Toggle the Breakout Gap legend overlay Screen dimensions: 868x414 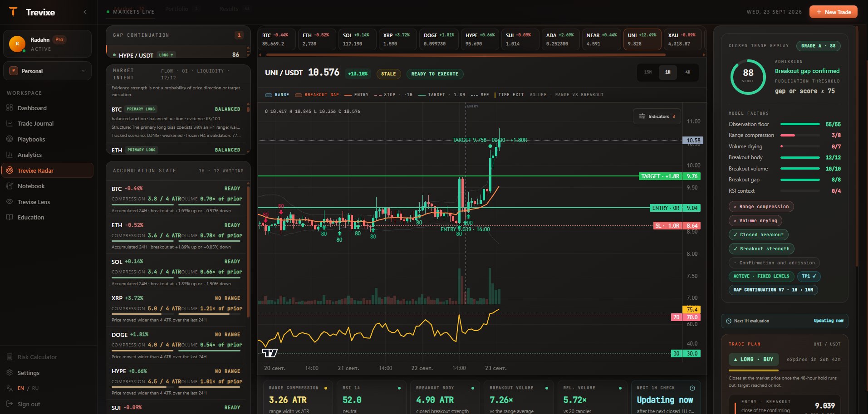coord(317,95)
